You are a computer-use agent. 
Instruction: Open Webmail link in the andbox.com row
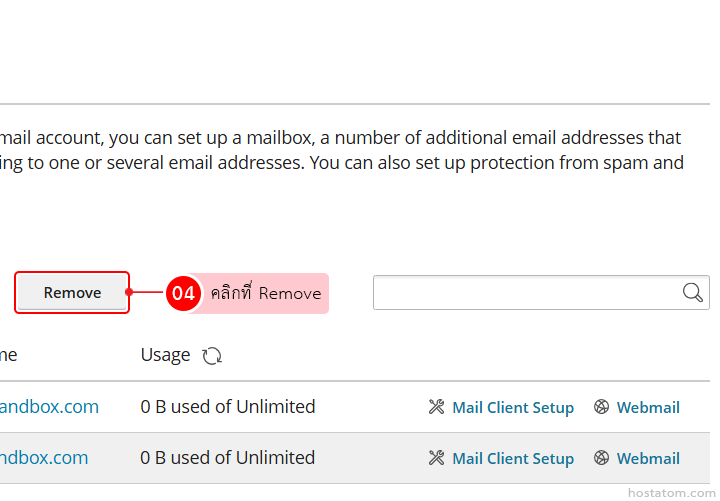(648, 407)
